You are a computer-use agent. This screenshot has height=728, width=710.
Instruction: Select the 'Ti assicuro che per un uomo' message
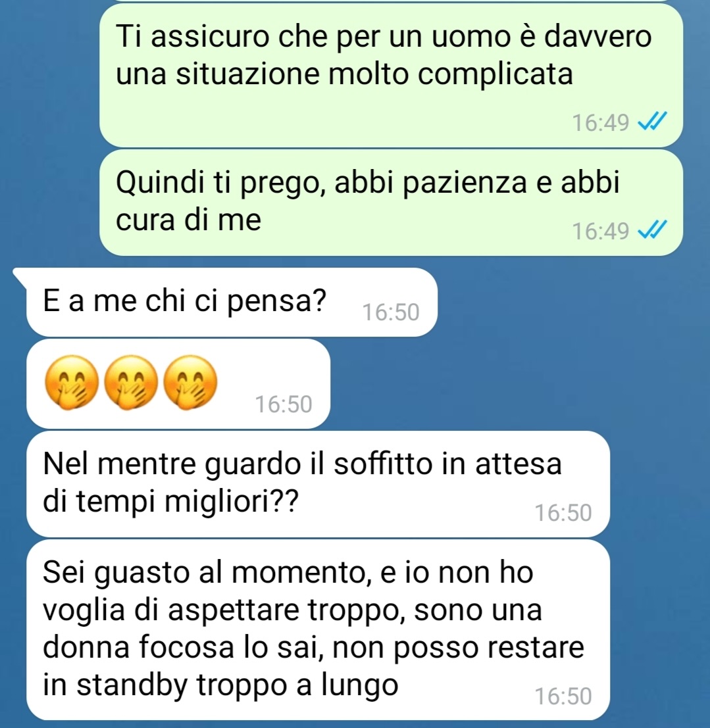[x=391, y=75]
